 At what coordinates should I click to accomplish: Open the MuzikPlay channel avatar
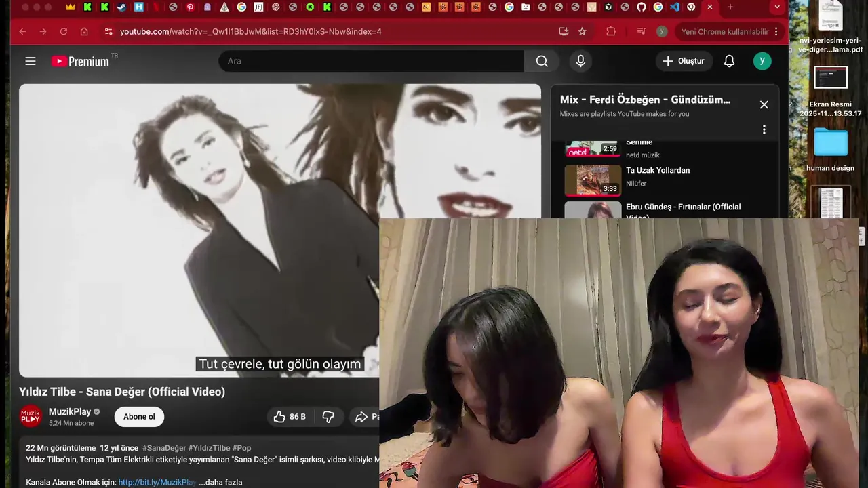click(x=31, y=416)
